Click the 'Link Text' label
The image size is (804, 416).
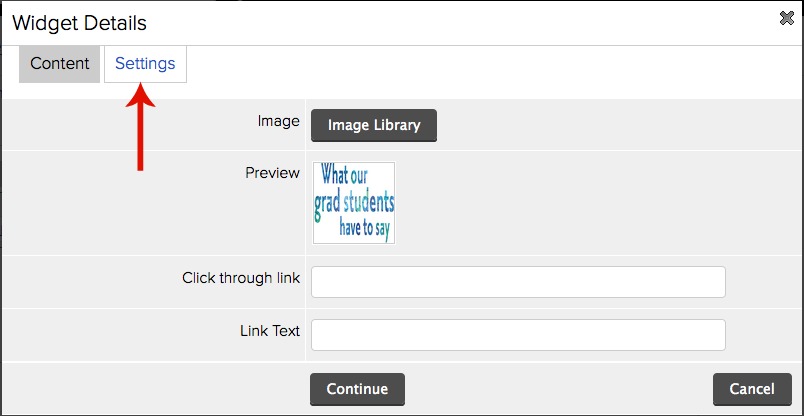[270, 331]
